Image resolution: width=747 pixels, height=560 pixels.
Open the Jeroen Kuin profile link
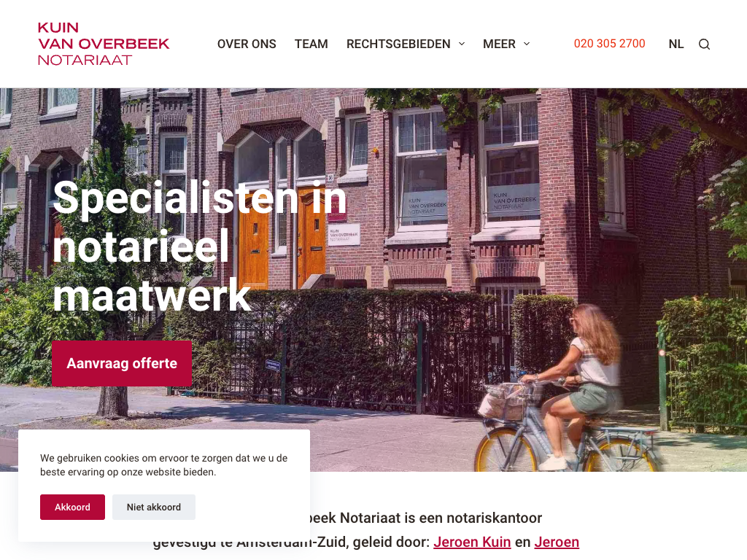tap(472, 542)
